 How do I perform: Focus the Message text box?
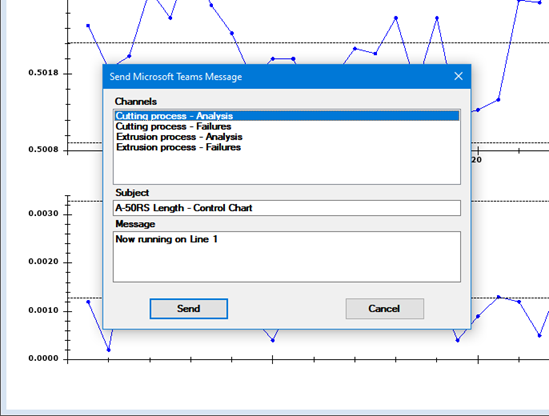(x=286, y=257)
